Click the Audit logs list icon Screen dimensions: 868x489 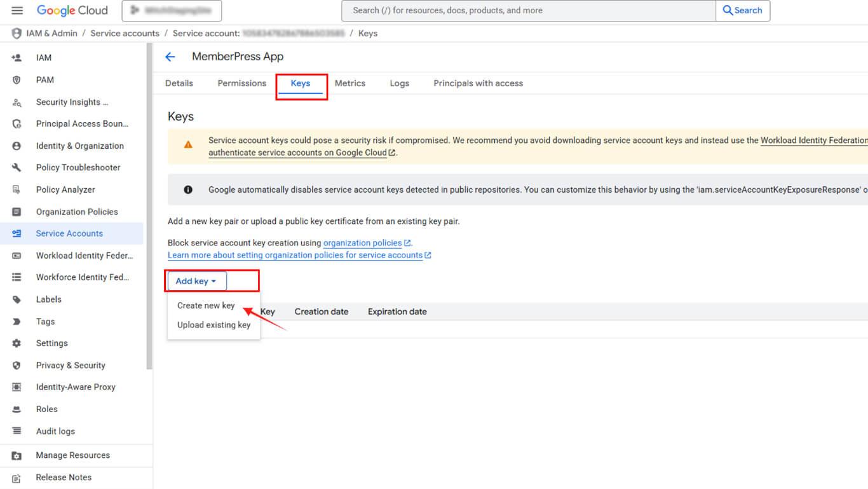click(x=17, y=431)
